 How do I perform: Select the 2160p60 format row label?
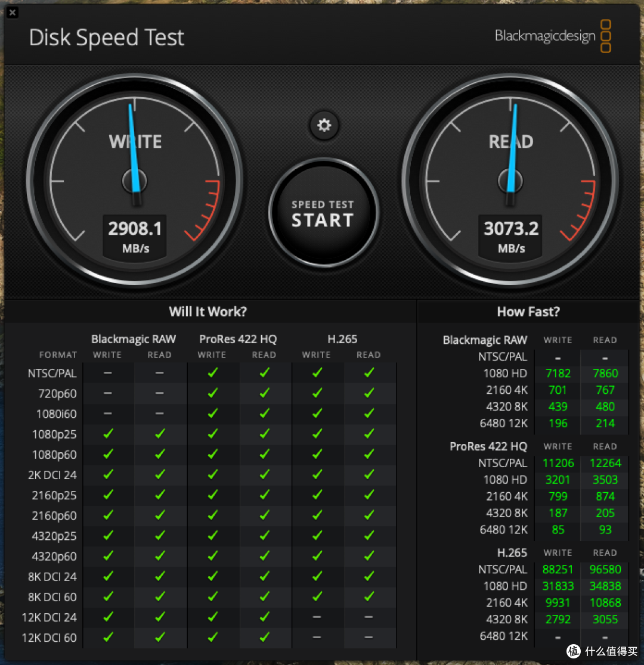54,515
